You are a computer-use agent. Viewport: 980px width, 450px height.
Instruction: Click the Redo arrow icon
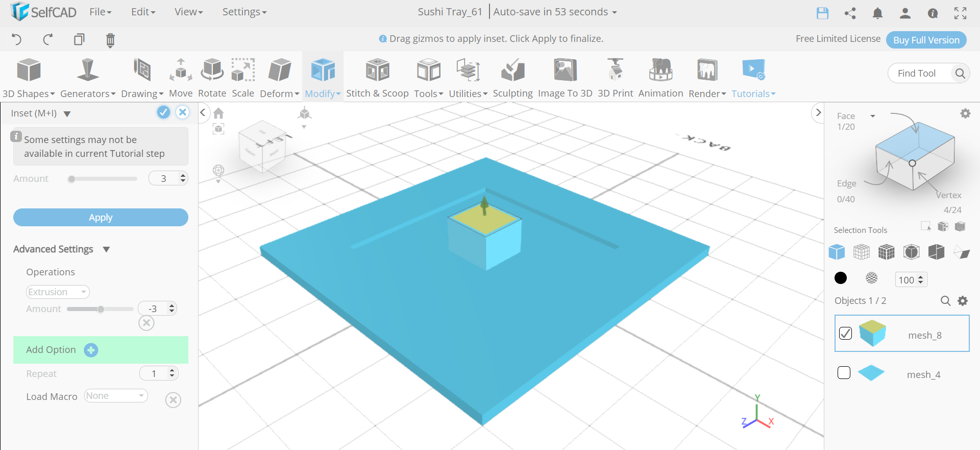point(48,39)
